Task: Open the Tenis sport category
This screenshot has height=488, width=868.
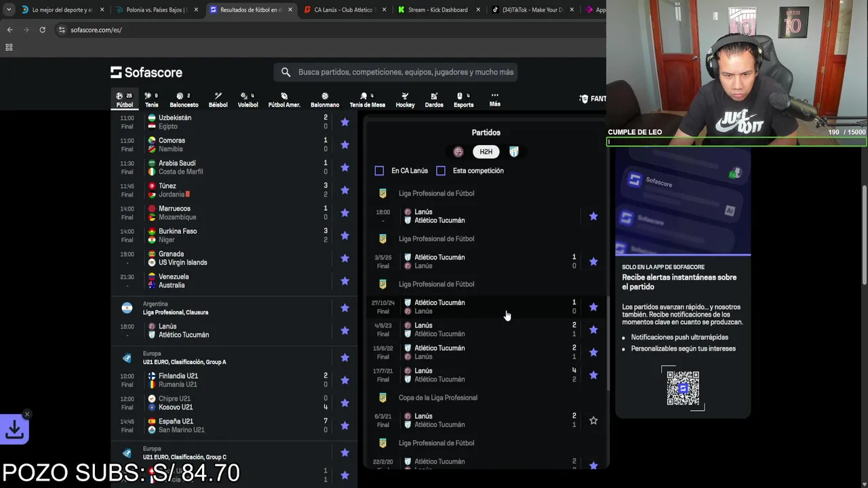Action: coord(151,100)
